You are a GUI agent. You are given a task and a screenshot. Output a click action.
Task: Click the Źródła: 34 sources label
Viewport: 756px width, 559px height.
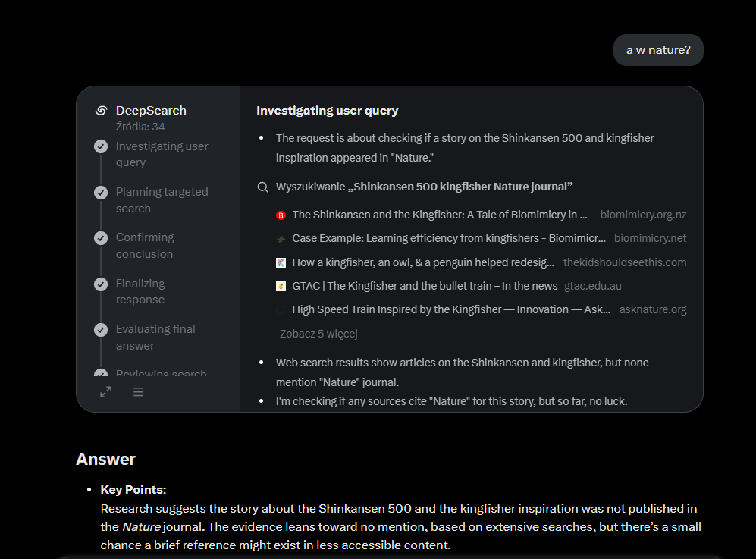140,127
